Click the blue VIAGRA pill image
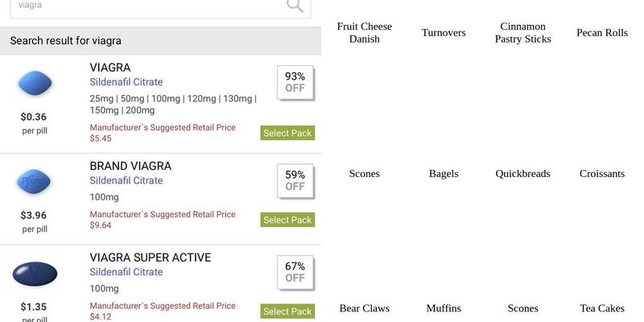The width and height of the screenshot is (644, 322). coord(35,84)
